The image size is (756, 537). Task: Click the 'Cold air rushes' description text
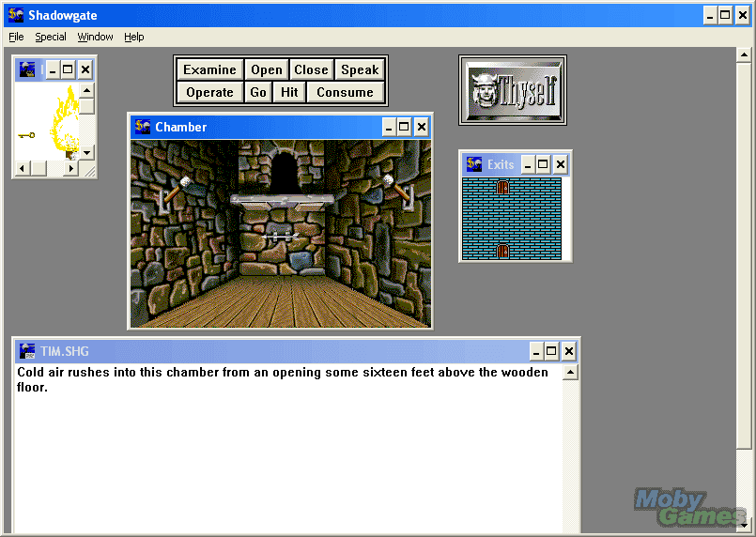coord(283,379)
